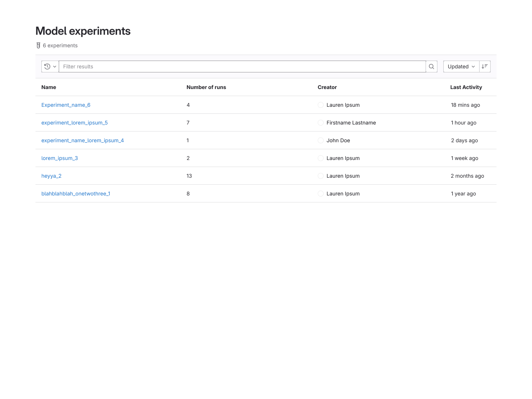Viewport: 532px width, 399px height.
Task: Open Experiment_name_6 link
Action: (66, 105)
